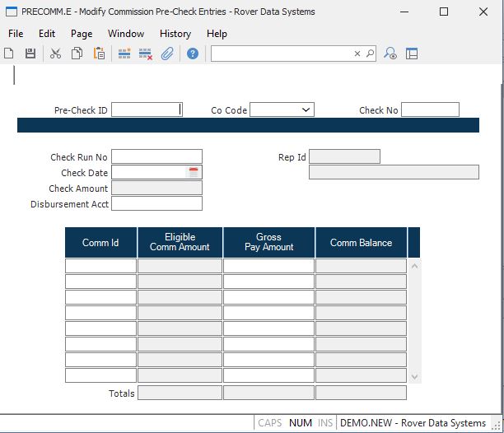504x433 pixels.
Task: Click the Delete row toolbar icon
Action: 146,54
